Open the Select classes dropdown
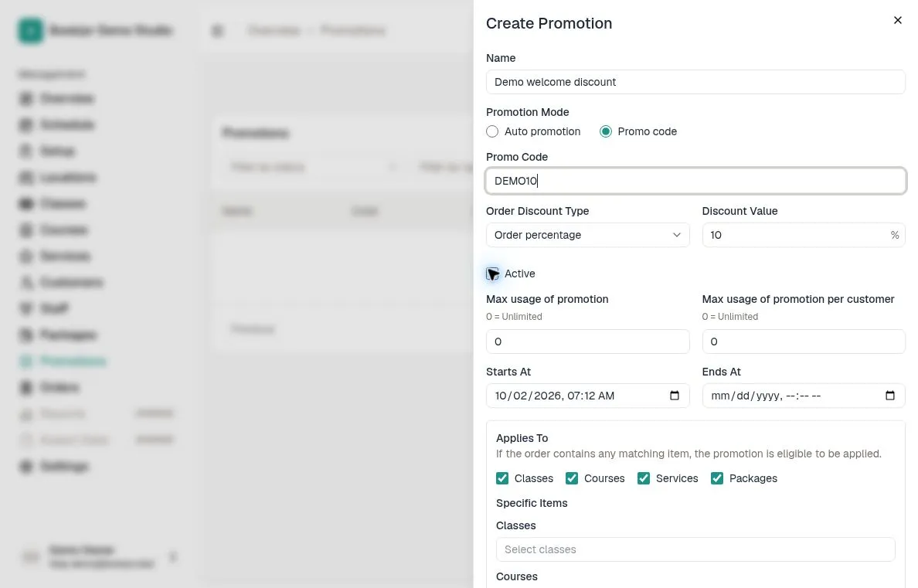Image resolution: width=918 pixels, height=588 pixels. pos(695,549)
